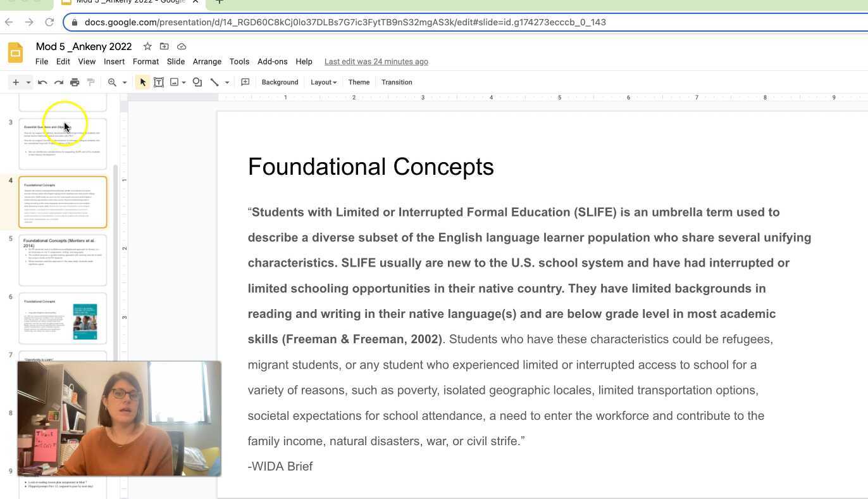Choose the shape tool

point(197,82)
